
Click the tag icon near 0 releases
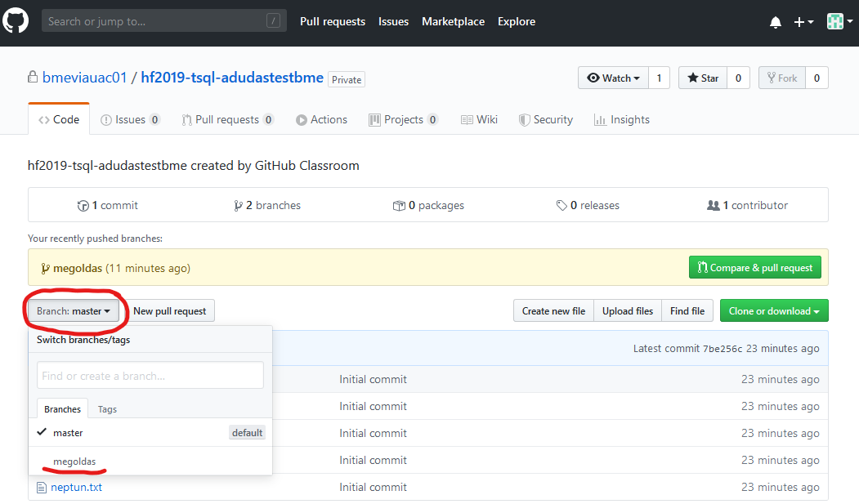[561, 205]
